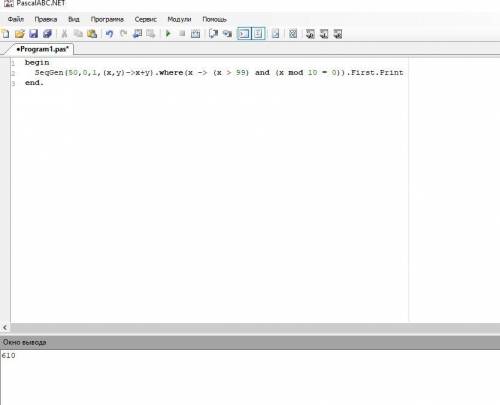
Task: Click the left arrow of horizontal scrollbar
Action: (5, 328)
